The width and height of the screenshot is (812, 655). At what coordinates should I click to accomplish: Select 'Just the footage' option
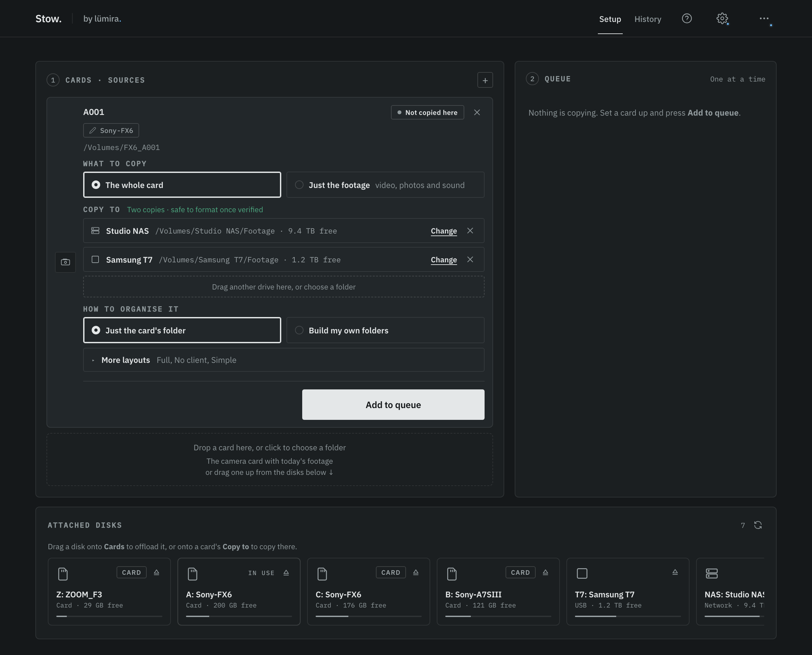click(x=385, y=185)
